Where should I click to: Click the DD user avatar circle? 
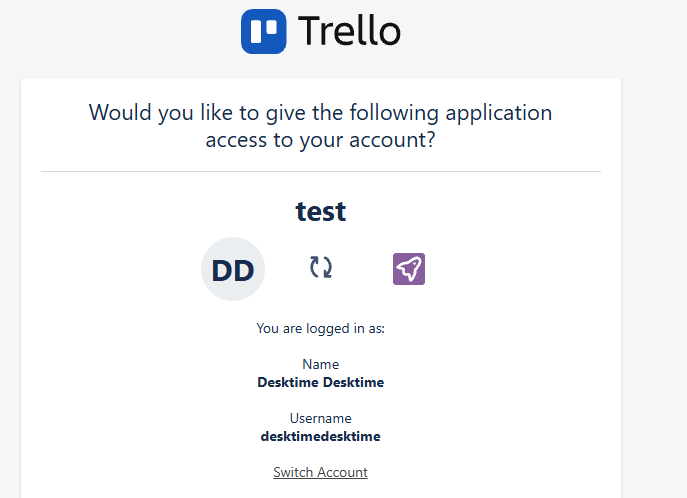click(x=233, y=269)
